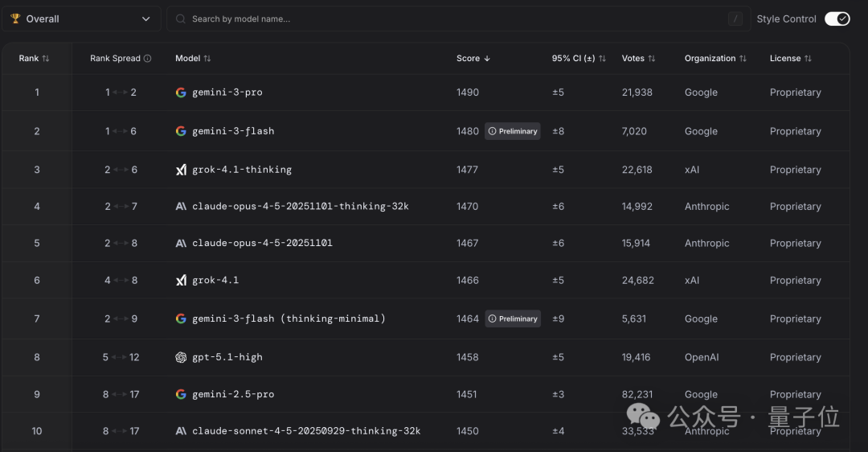Click Preliminary badge in thinking-minimal row

tap(513, 318)
